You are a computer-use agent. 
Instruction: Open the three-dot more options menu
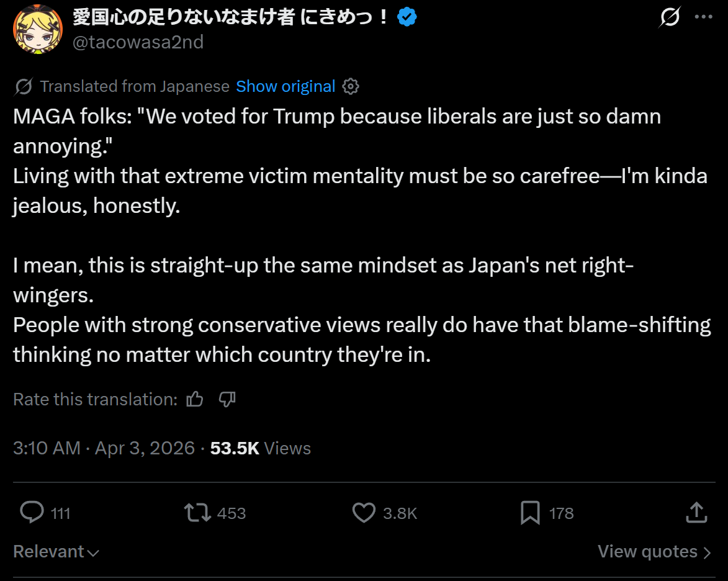(x=703, y=18)
